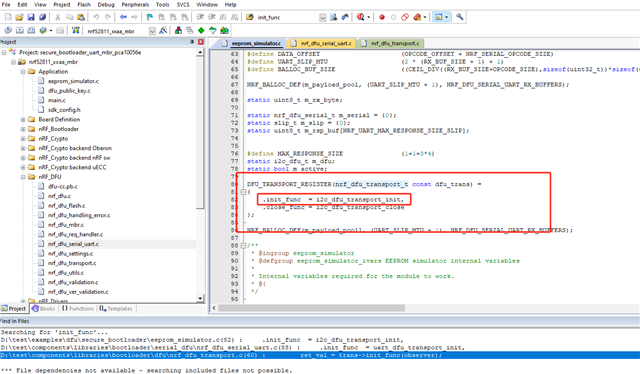This screenshot has height=374, width=640.
Task: Start or stop a debug session
Action: click(x=360, y=17)
